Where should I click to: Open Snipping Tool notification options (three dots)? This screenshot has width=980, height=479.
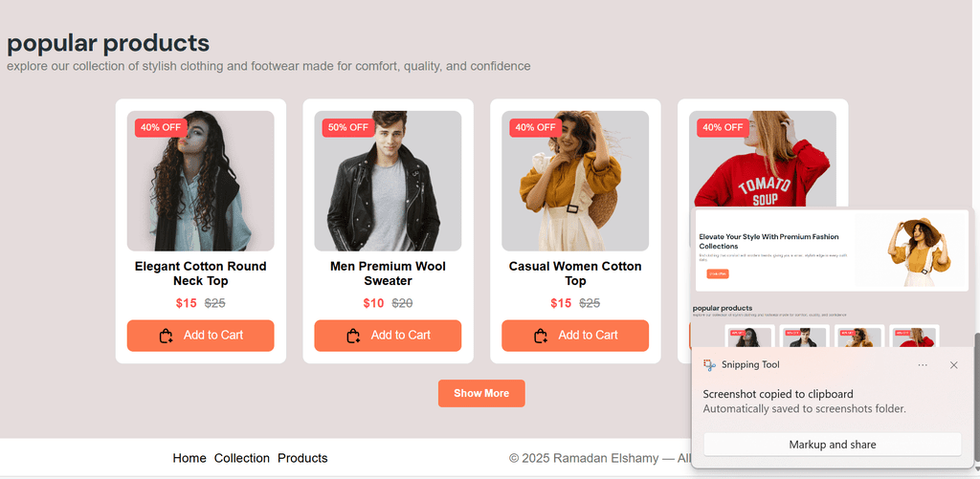click(x=923, y=365)
